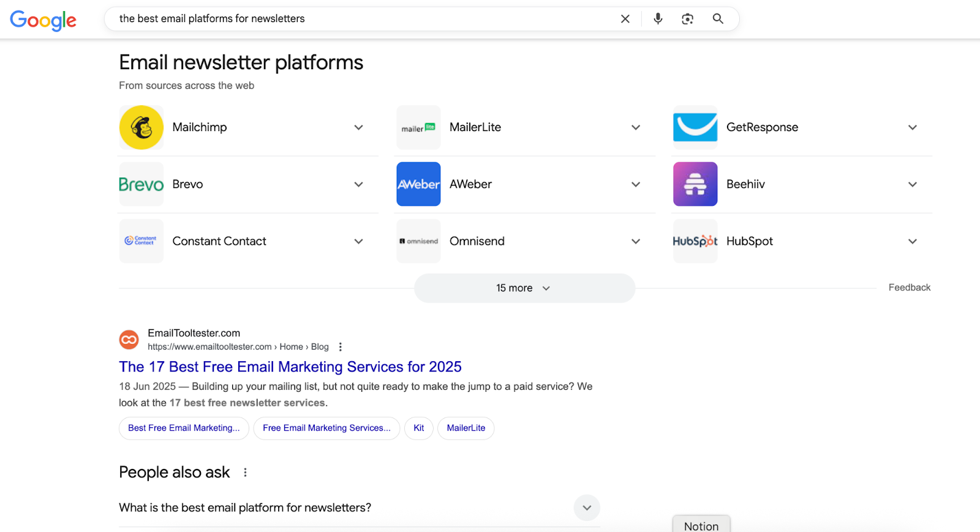Clear the search query with X icon
The width and height of the screenshot is (980, 532).
click(625, 19)
